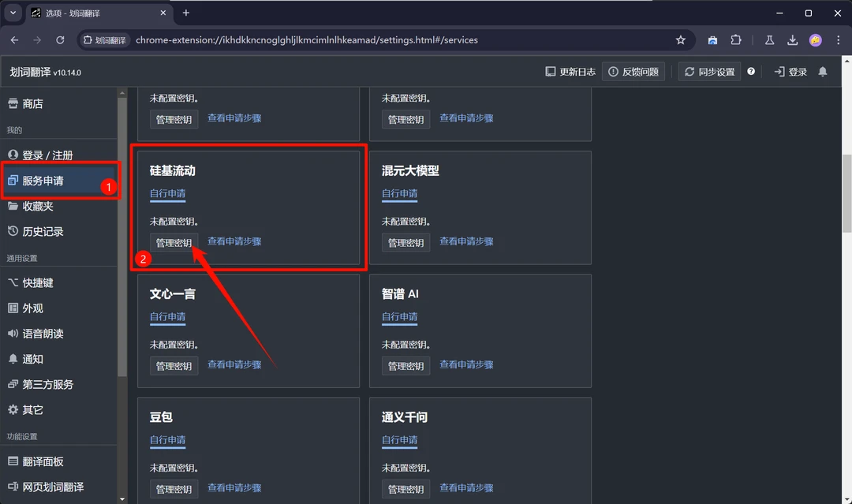Click 管理密钥 for 豆包

click(x=174, y=489)
